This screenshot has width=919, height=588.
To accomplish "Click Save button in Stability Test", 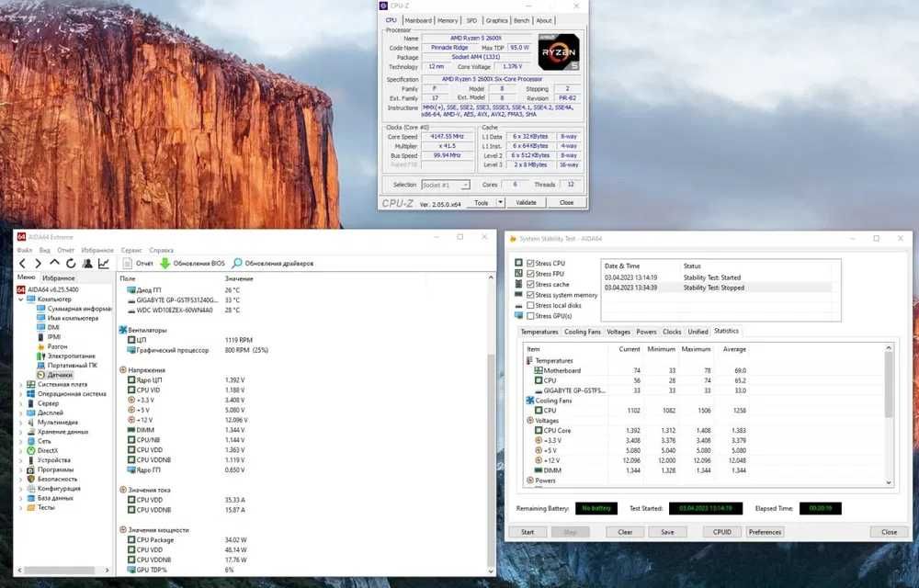I will 667,532.
